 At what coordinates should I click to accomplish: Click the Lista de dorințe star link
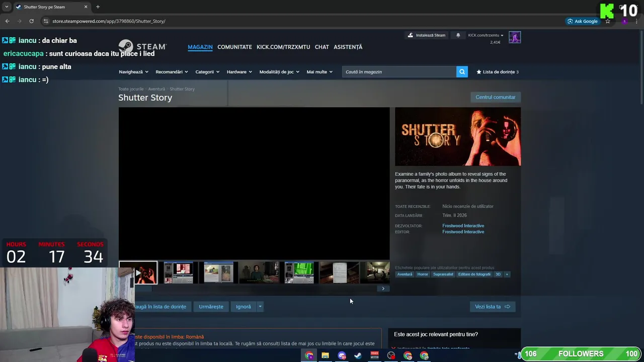tap(498, 72)
